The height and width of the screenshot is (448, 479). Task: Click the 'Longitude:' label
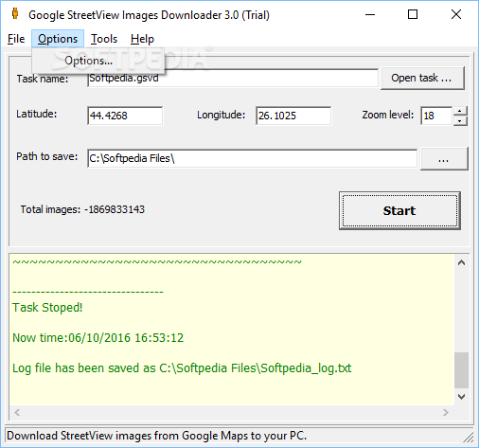[221, 115]
